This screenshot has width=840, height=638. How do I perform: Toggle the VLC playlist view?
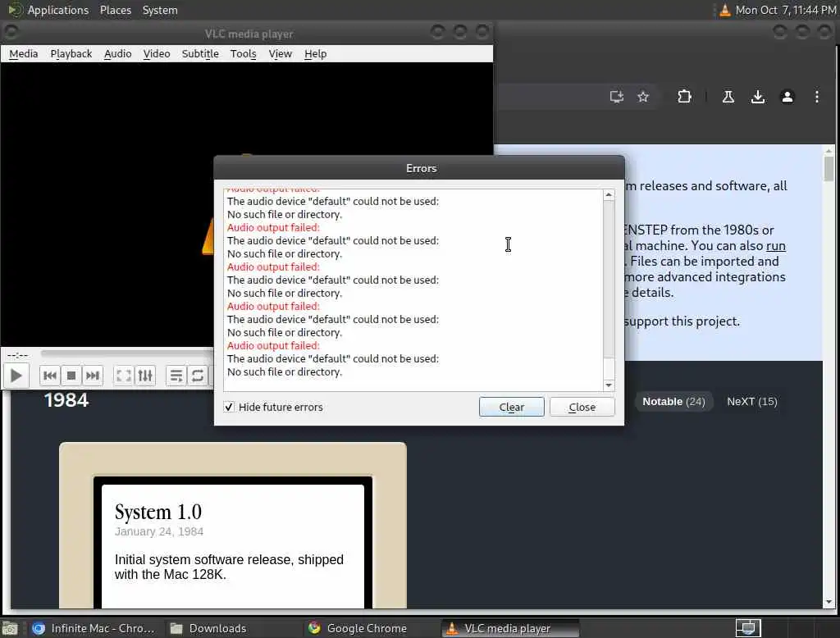tap(176, 376)
